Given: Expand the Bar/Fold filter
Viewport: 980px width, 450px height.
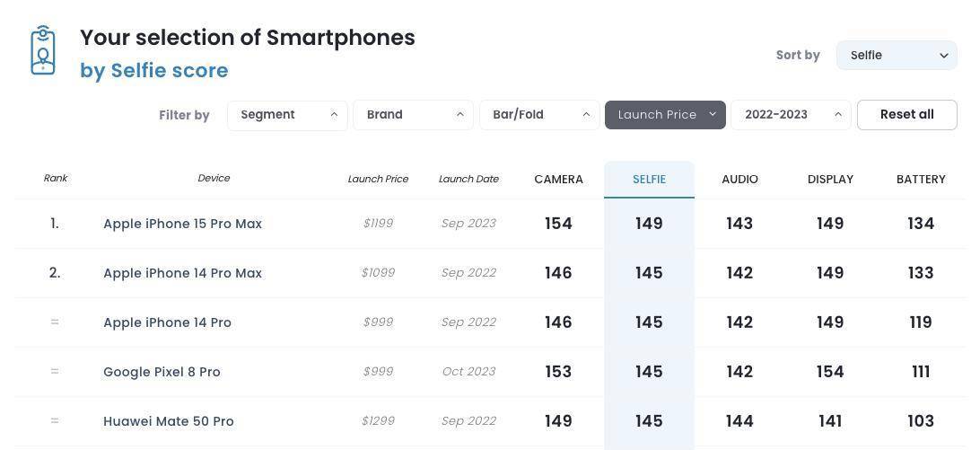Looking at the screenshot, I should coord(539,115).
